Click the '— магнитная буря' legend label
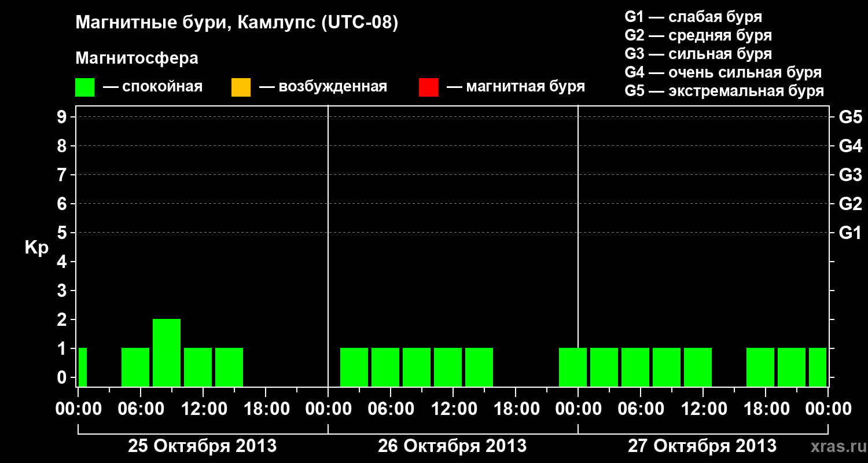 point(516,87)
